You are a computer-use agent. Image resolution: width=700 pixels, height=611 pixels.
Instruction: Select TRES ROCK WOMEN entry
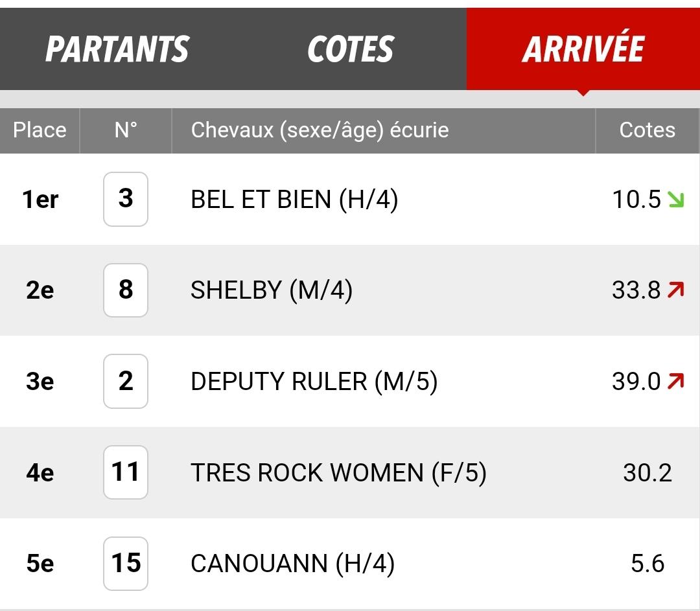coord(338,472)
